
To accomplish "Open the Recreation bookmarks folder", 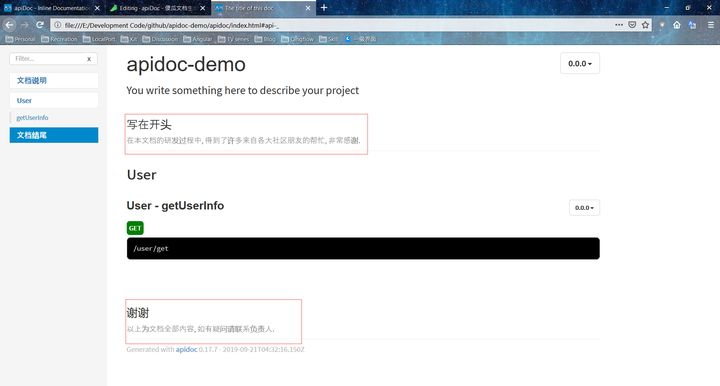I will coord(59,39).
